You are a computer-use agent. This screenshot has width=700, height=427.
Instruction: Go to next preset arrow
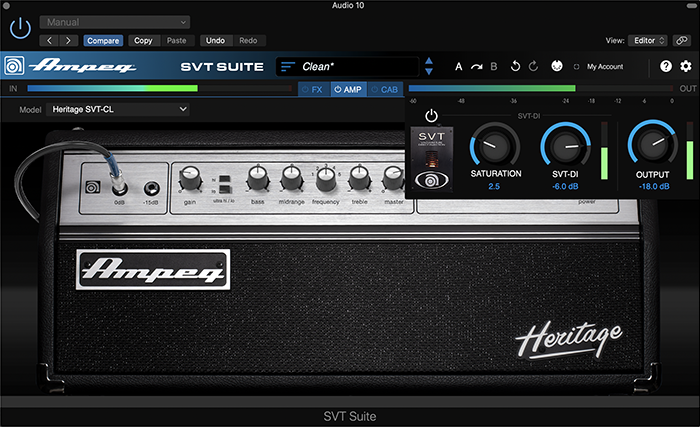coord(69,41)
